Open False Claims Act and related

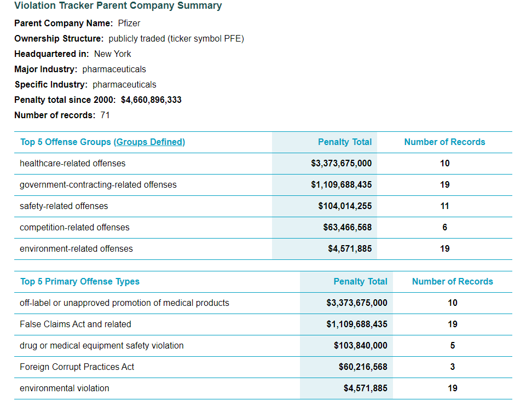tap(75, 324)
